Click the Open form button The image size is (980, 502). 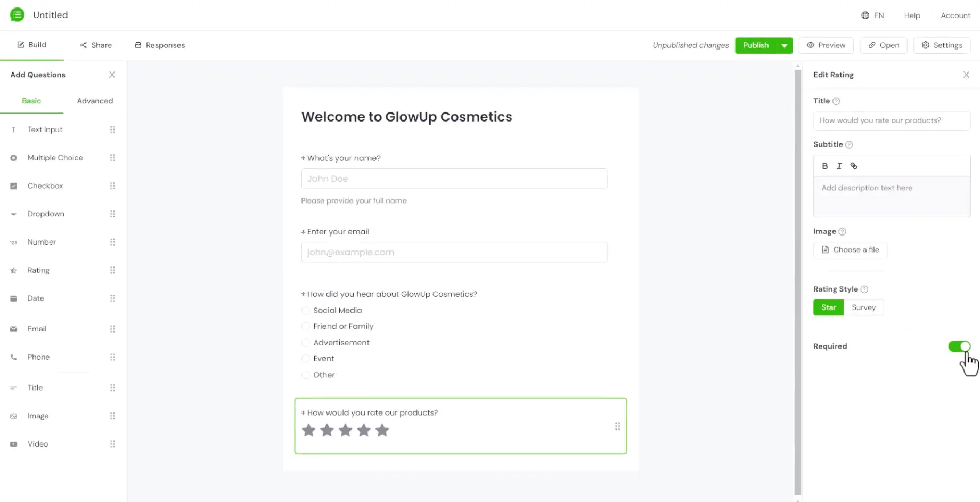click(884, 45)
